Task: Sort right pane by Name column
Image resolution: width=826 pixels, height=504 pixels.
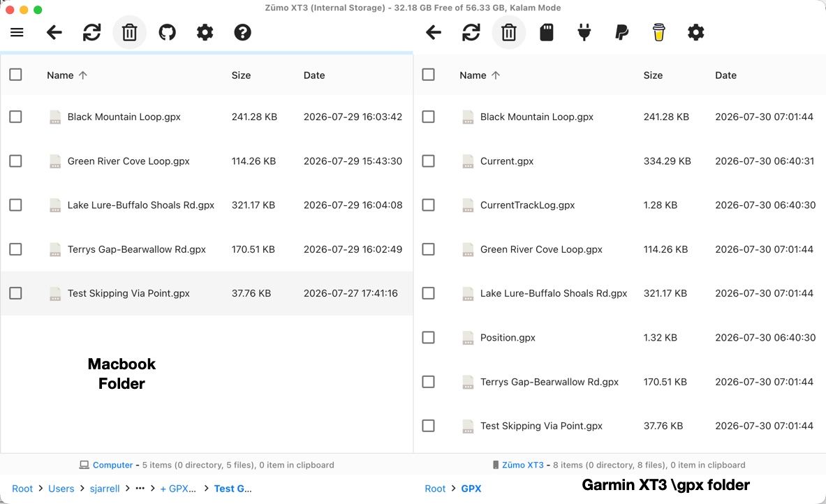Action: (473, 75)
